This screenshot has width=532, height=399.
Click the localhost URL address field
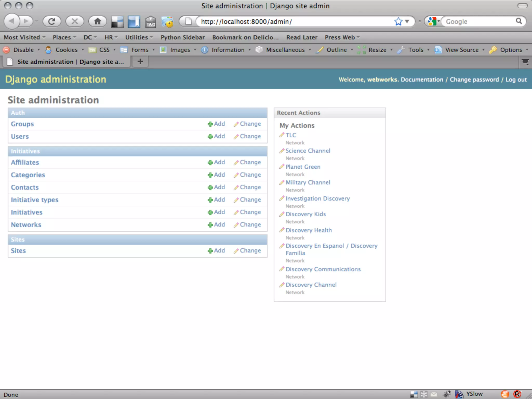click(x=294, y=22)
